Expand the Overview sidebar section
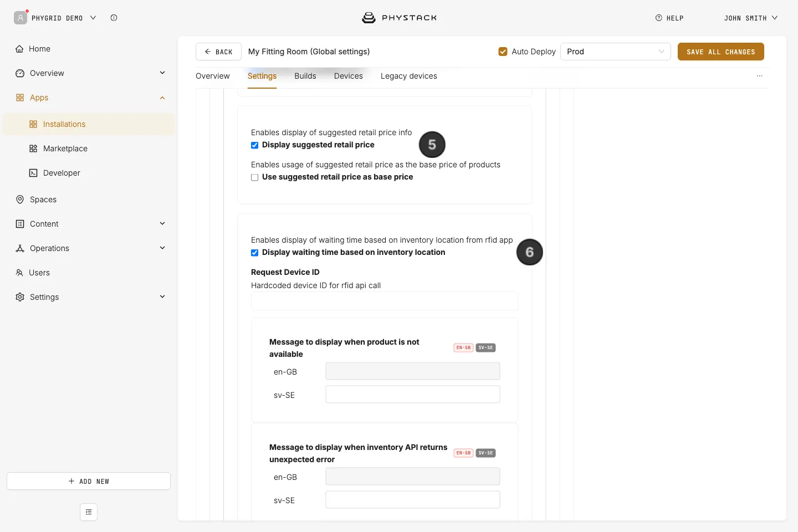798x532 pixels. [162, 73]
